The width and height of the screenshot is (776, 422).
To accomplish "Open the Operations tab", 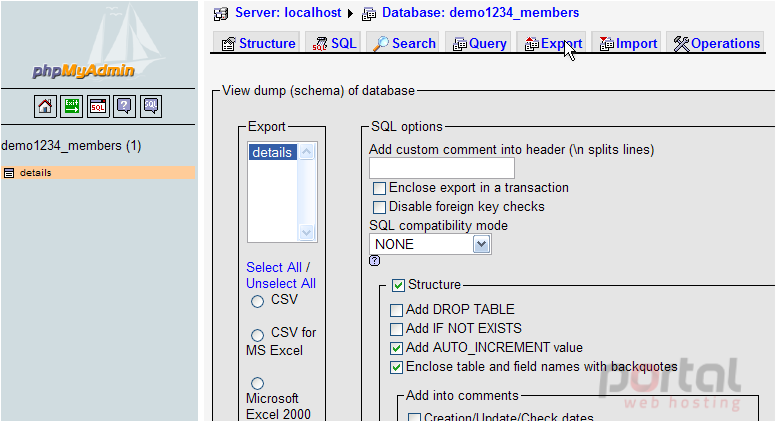I will [716, 44].
